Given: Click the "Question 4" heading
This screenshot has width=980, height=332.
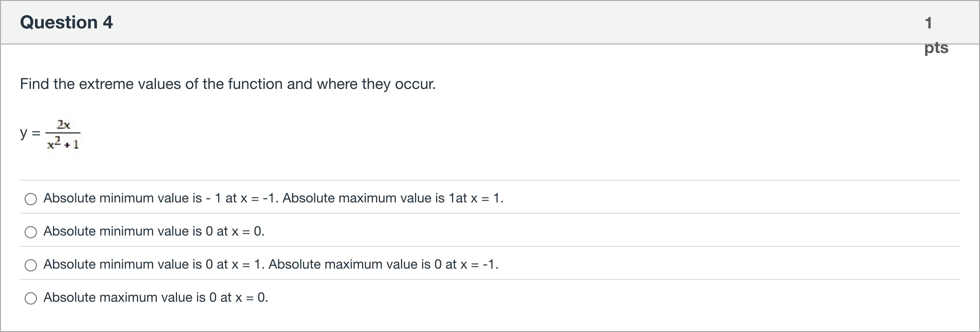Looking at the screenshot, I should tap(66, 22).
